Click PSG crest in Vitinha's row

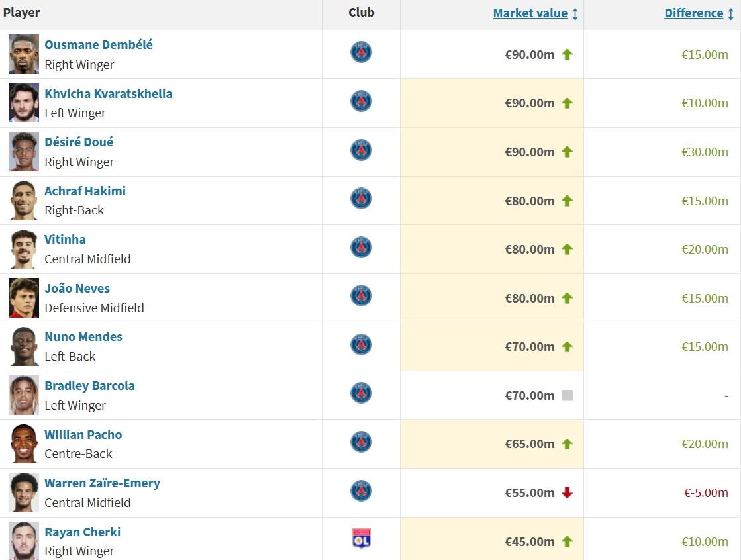361,247
